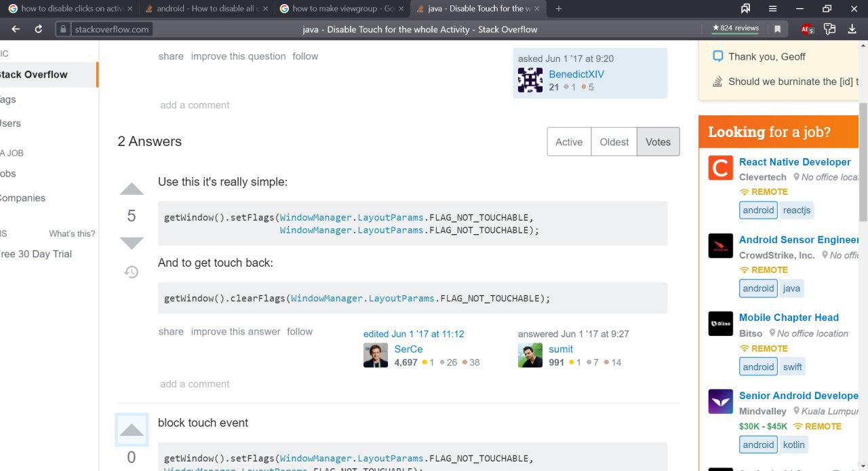Sort answers by Oldest
The width and height of the screenshot is (868, 471).
click(614, 142)
